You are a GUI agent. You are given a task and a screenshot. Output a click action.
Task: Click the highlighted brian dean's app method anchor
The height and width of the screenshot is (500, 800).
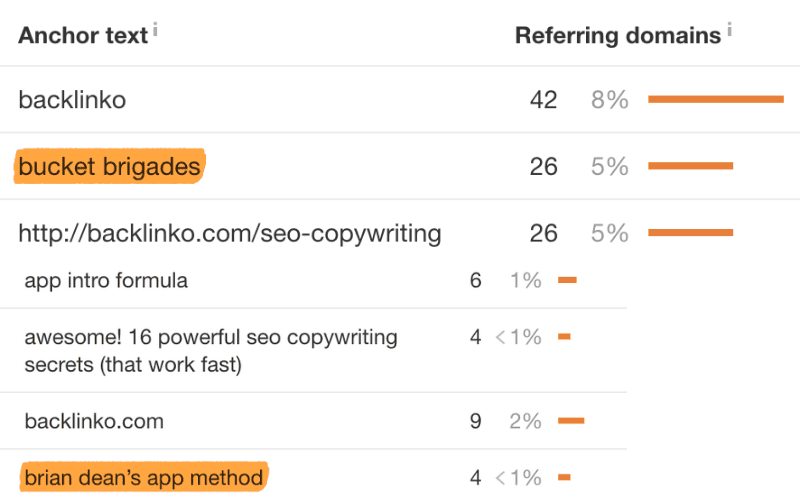[x=144, y=478]
